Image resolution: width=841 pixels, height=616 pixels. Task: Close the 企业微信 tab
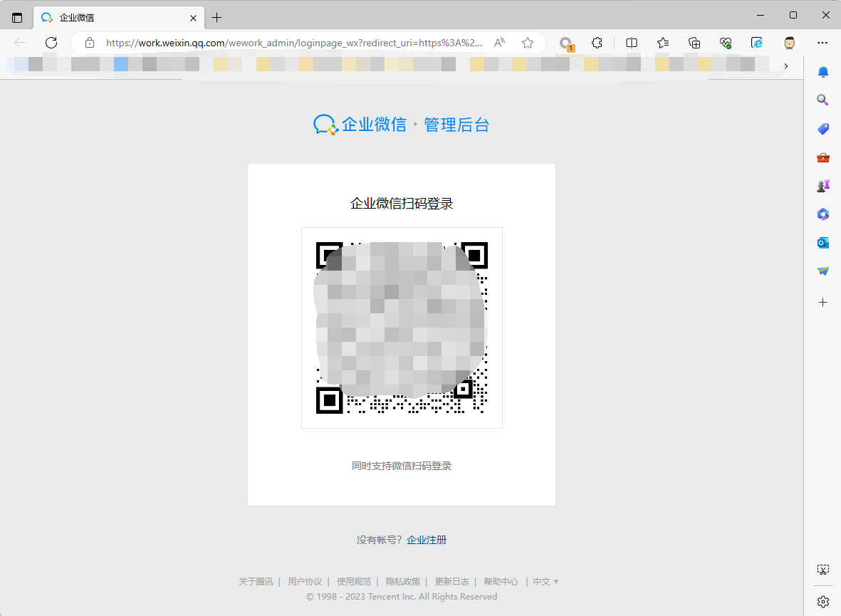point(193,19)
